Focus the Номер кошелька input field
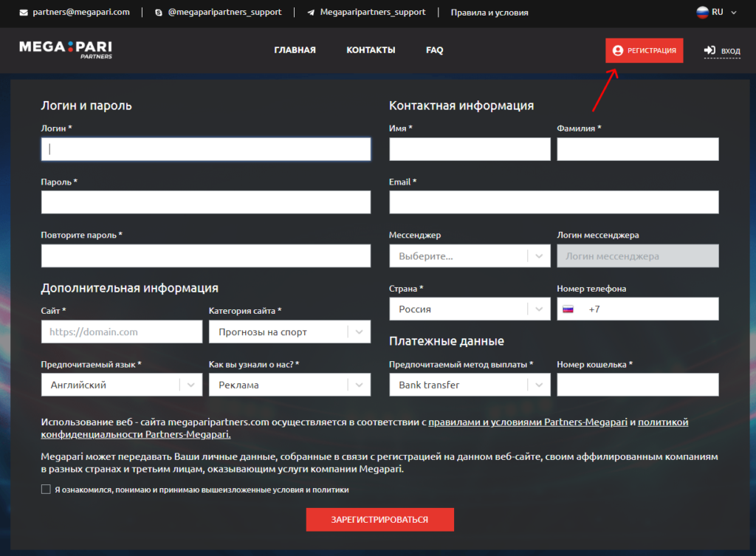The height and width of the screenshot is (556, 756). pos(637,385)
